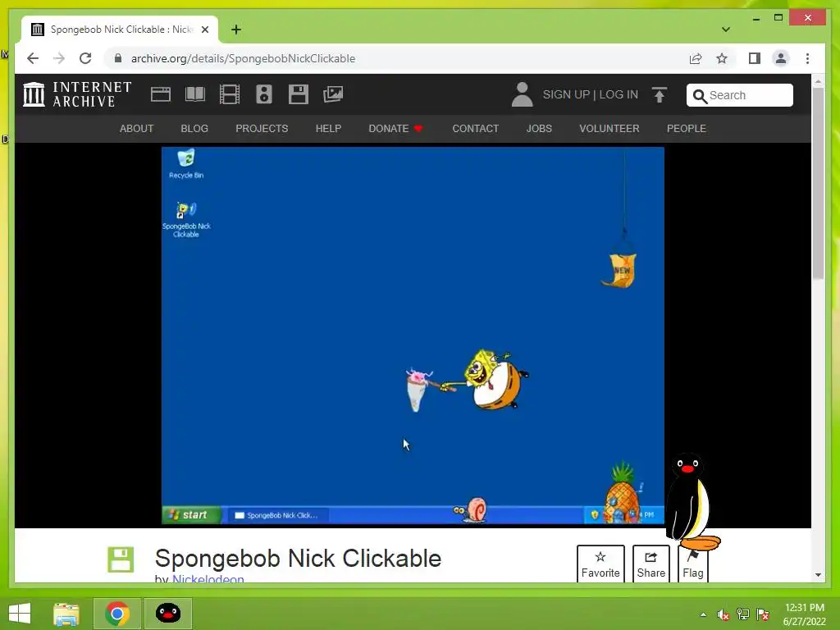Click the LOG IN link
840x630 pixels.
pyautogui.click(x=619, y=95)
